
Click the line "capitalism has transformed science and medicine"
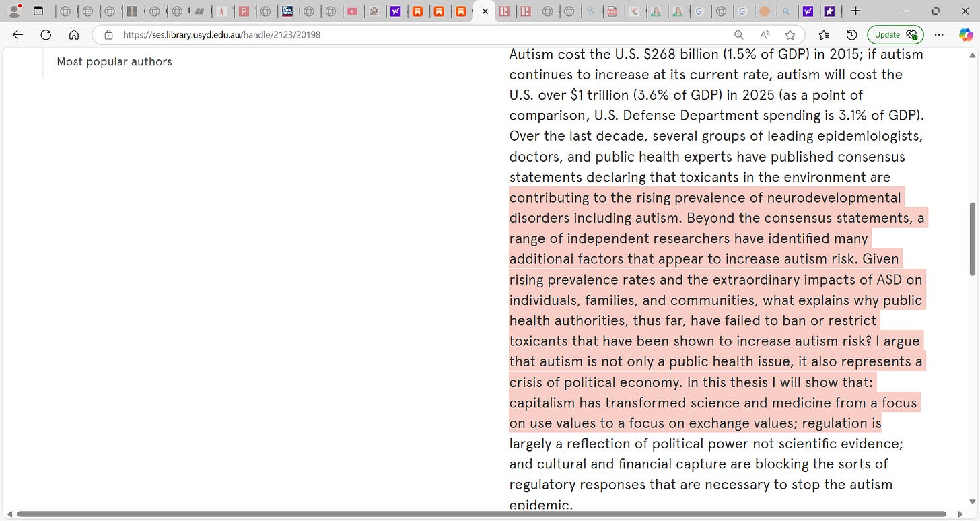(x=713, y=403)
